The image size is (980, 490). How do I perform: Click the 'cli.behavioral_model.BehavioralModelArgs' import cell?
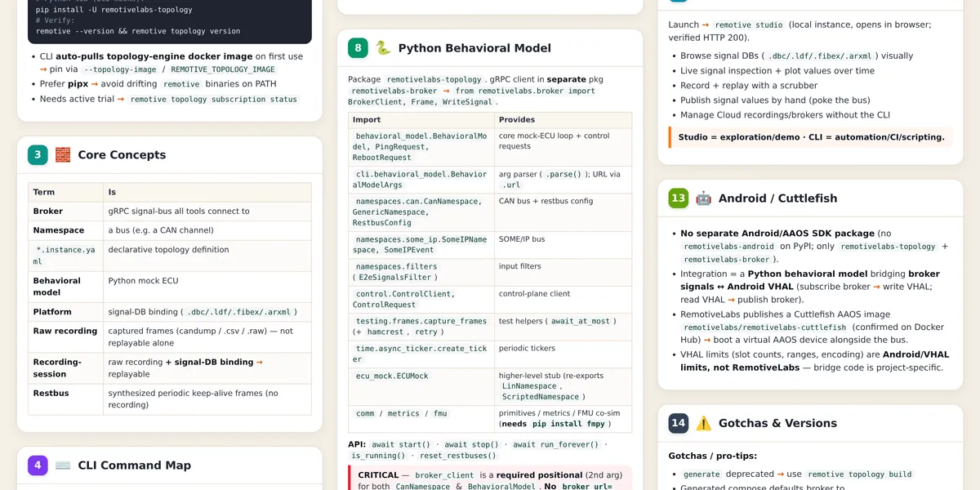click(x=421, y=180)
